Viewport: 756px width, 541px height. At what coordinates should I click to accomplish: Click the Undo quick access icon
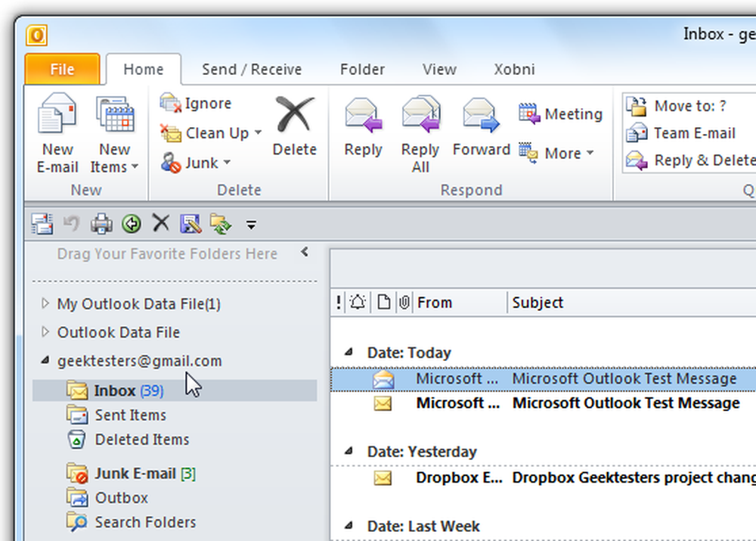[x=71, y=224]
